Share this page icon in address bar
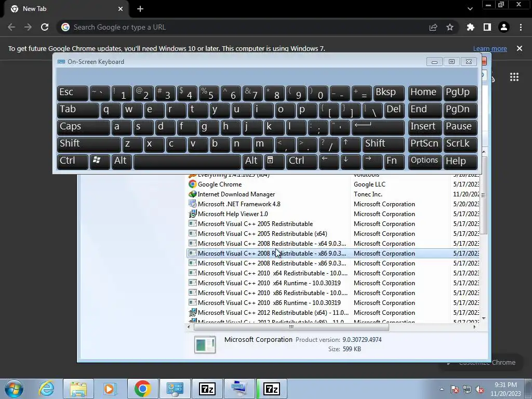Viewport: 532px width, 399px height. coord(433,27)
